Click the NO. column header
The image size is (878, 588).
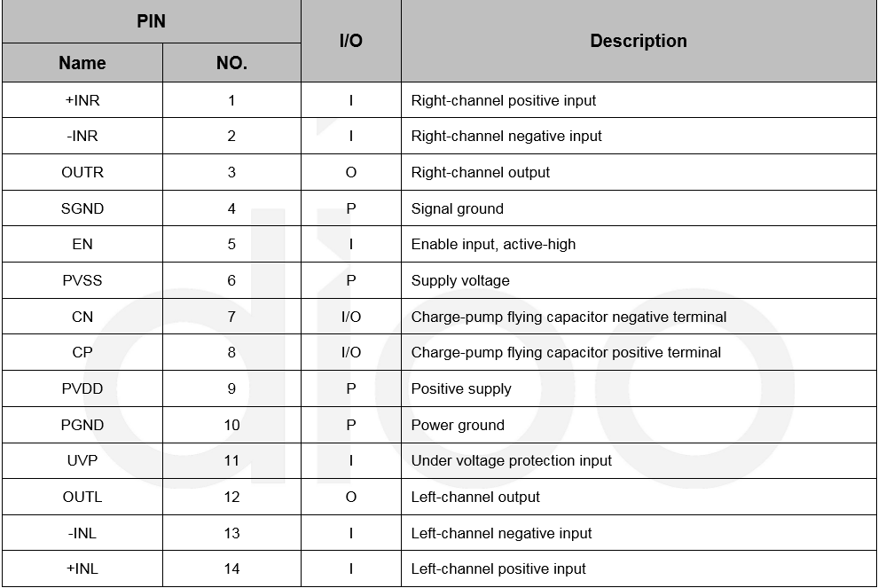click(x=231, y=63)
